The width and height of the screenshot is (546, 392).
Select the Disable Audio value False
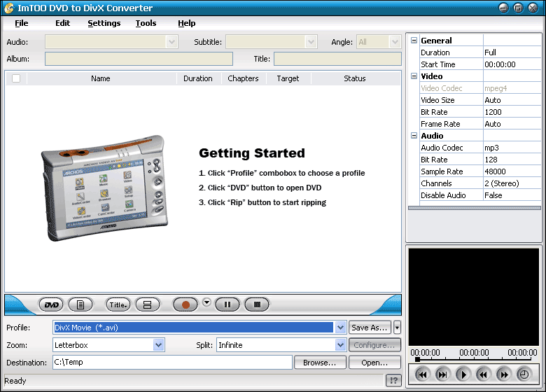click(512, 195)
